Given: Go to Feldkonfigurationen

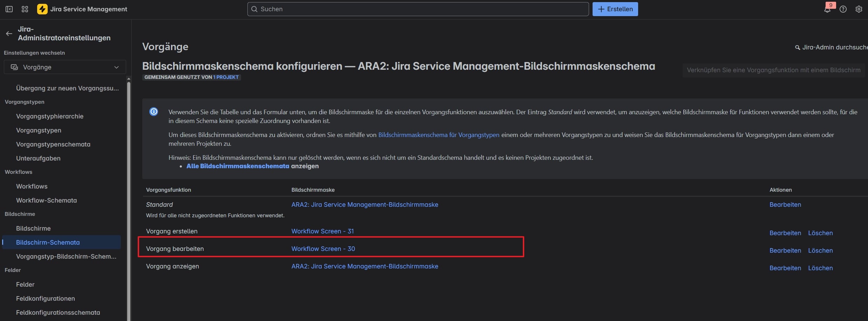Looking at the screenshot, I should tap(46, 299).
